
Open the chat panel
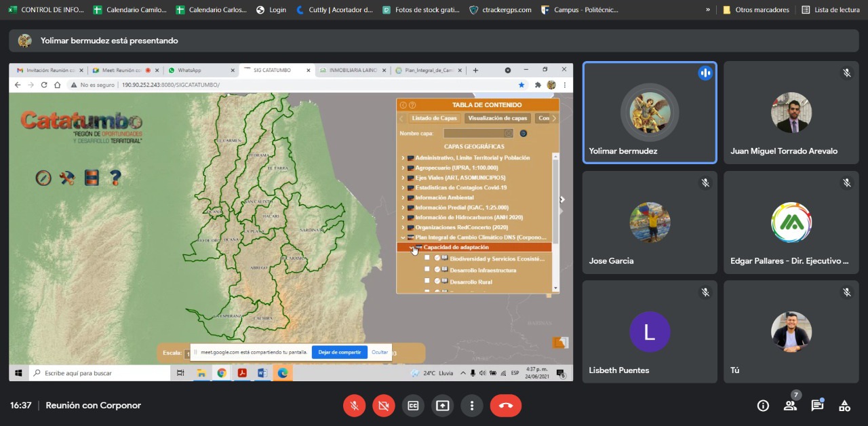coord(817,406)
